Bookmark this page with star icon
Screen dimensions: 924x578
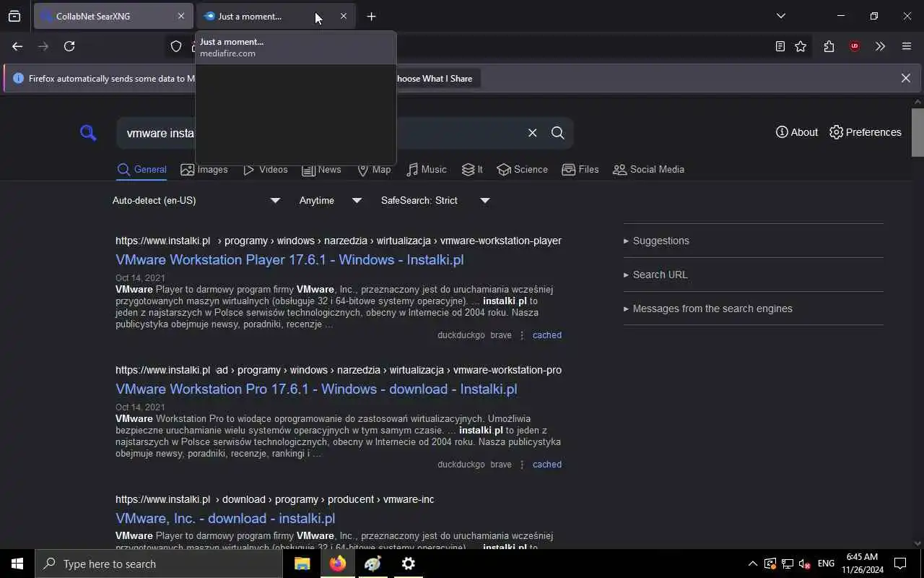tap(801, 46)
